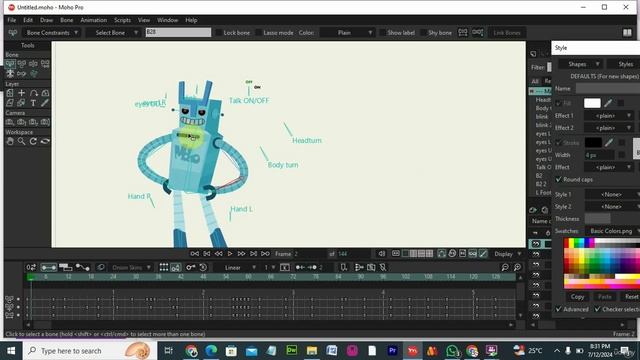This screenshot has width=640, height=360.
Task: Uncheck the Round caps option
Action: [x=558, y=180]
